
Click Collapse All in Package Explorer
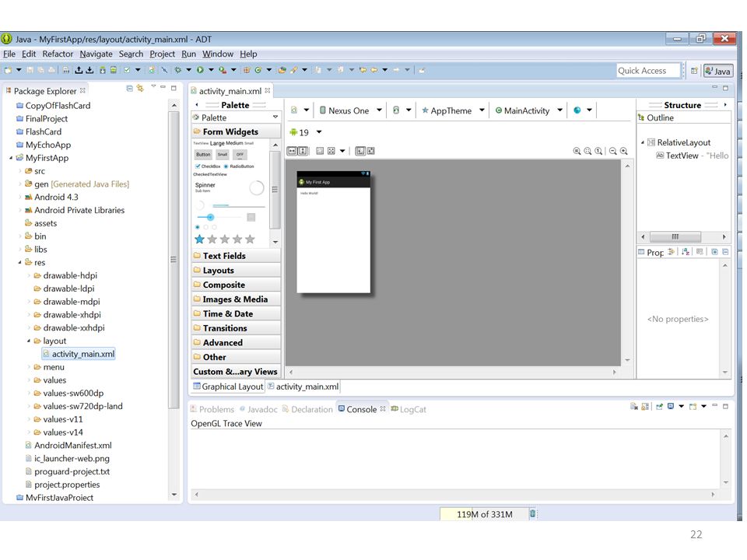pos(130,88)
